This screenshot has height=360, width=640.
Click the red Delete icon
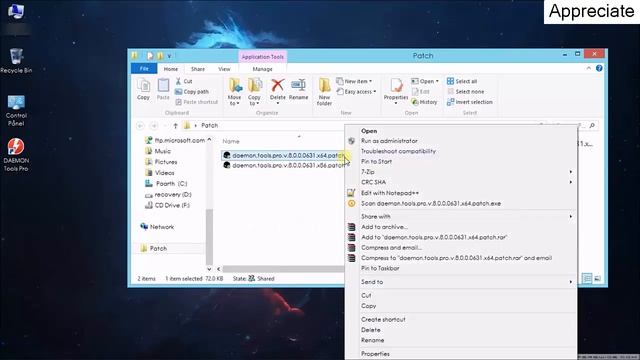278,86
